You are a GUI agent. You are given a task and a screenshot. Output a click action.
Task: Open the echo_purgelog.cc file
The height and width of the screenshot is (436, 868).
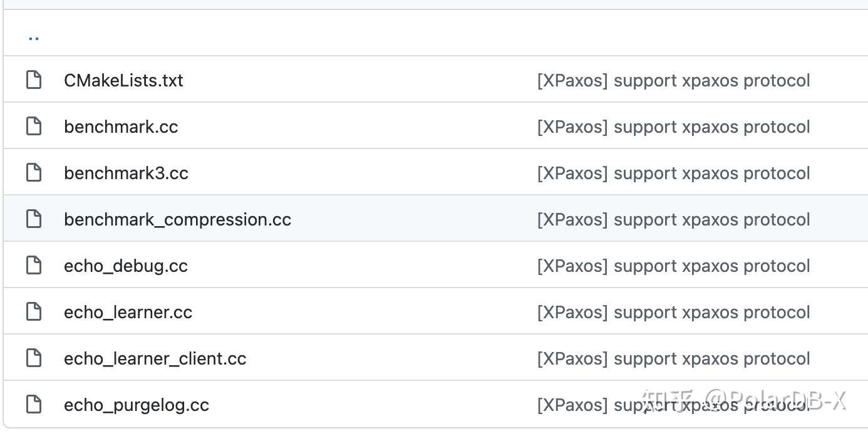(137, 405)
